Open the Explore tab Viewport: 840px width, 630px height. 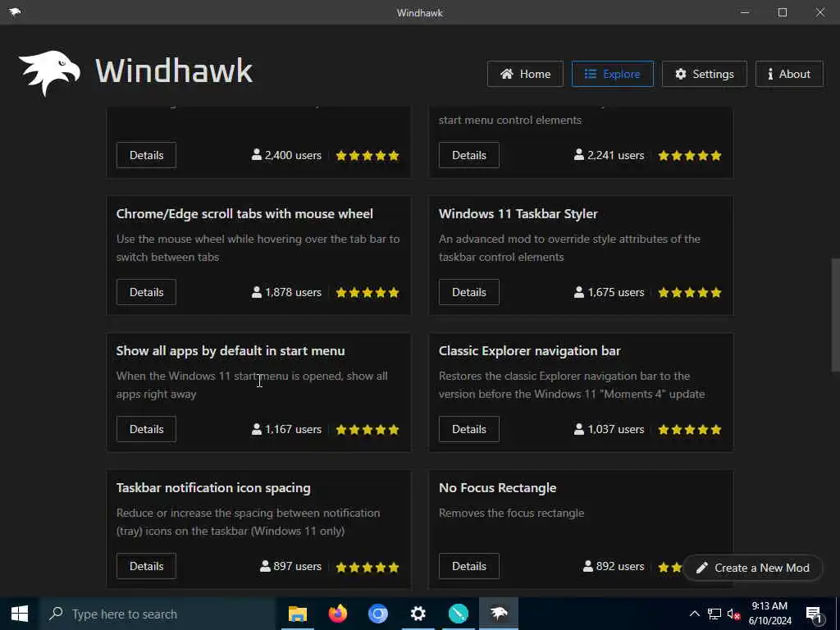(x=612, y=74)
